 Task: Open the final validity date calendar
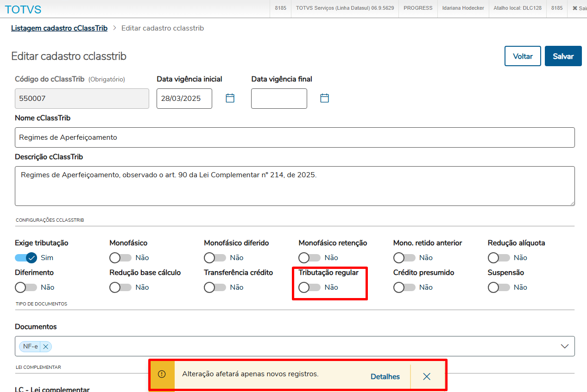tap(324, 98)
